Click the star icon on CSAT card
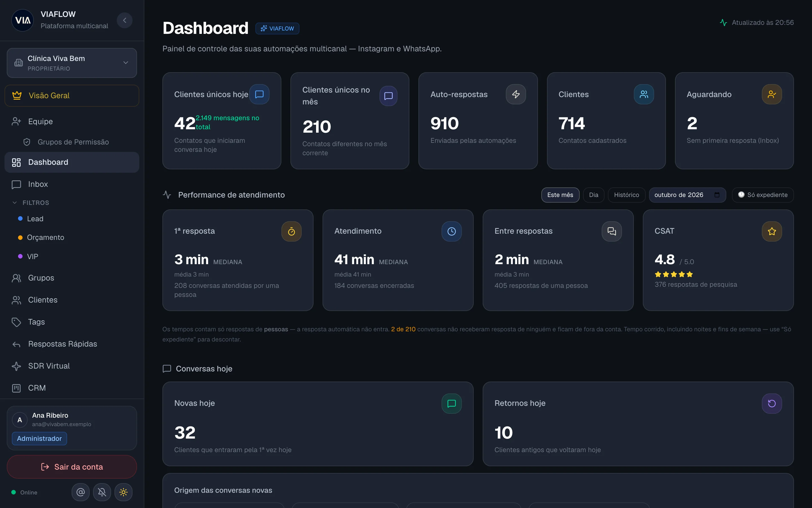 coord(772,231)
